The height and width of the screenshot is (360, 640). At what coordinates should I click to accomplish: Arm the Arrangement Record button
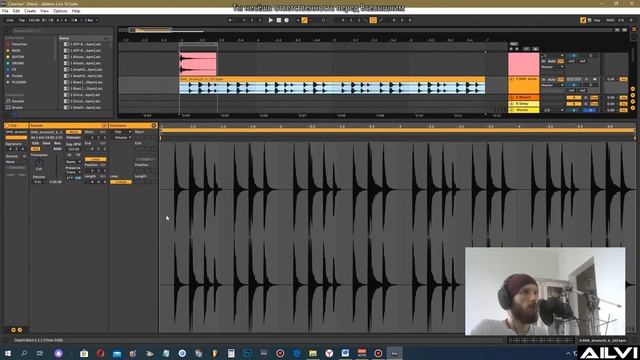coord(287,20)
